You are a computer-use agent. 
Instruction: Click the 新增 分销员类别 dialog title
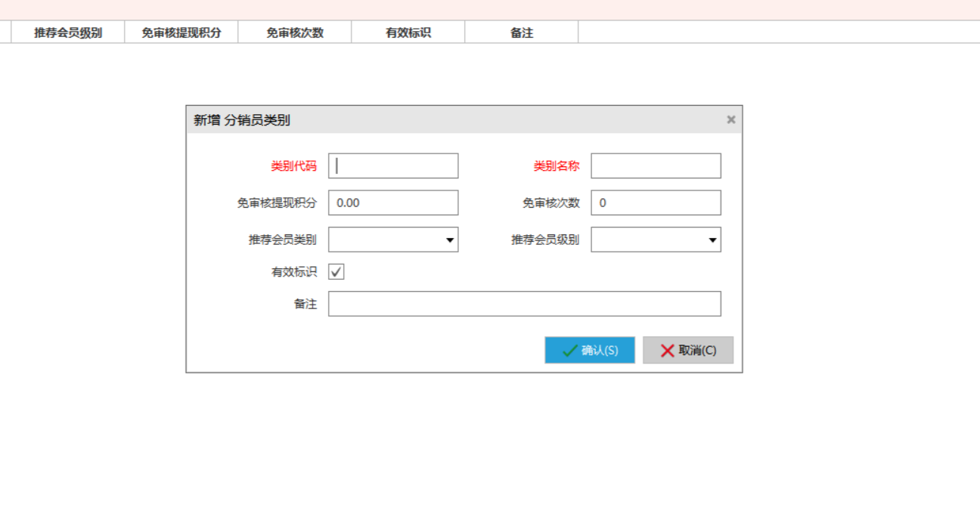tap(242, 120)
